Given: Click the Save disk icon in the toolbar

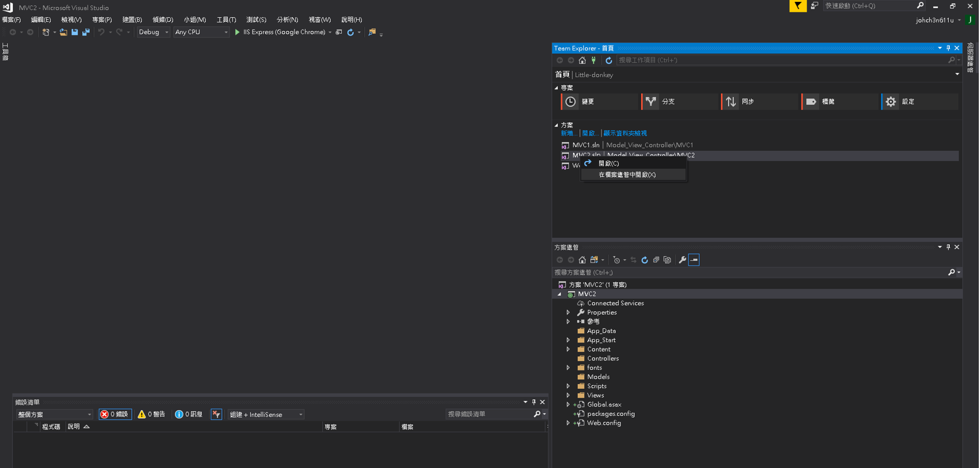Looking at the screenshot, I should 75,32.
